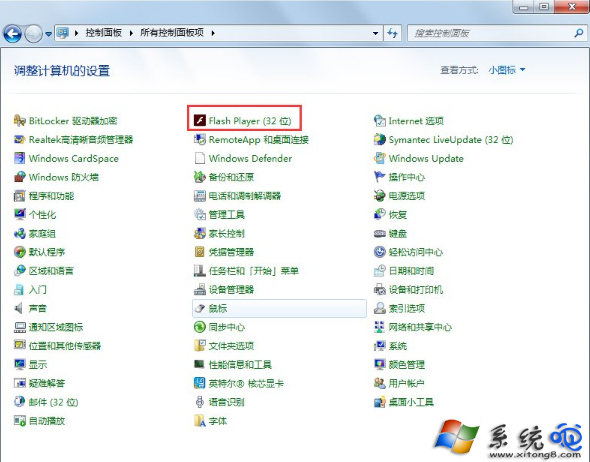Click the 备份和还原 icon
Viewport: 590px width, 462px height.
199,177
